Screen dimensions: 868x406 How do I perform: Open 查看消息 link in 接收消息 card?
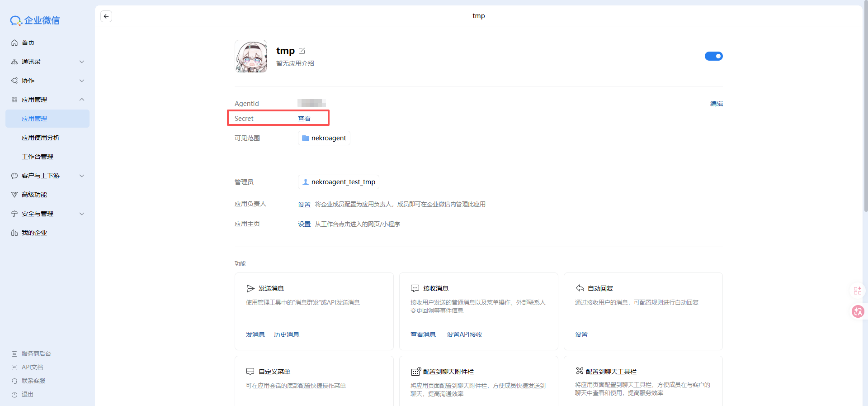423,334
